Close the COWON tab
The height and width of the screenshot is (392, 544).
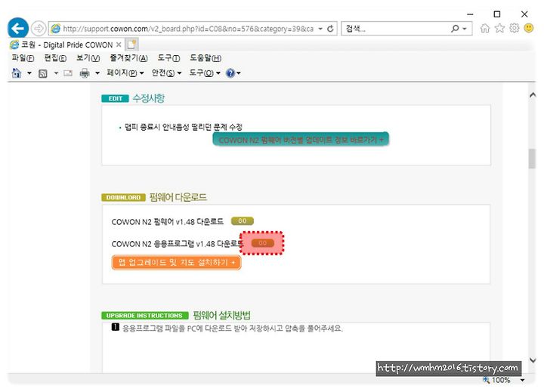click(119, 45)
